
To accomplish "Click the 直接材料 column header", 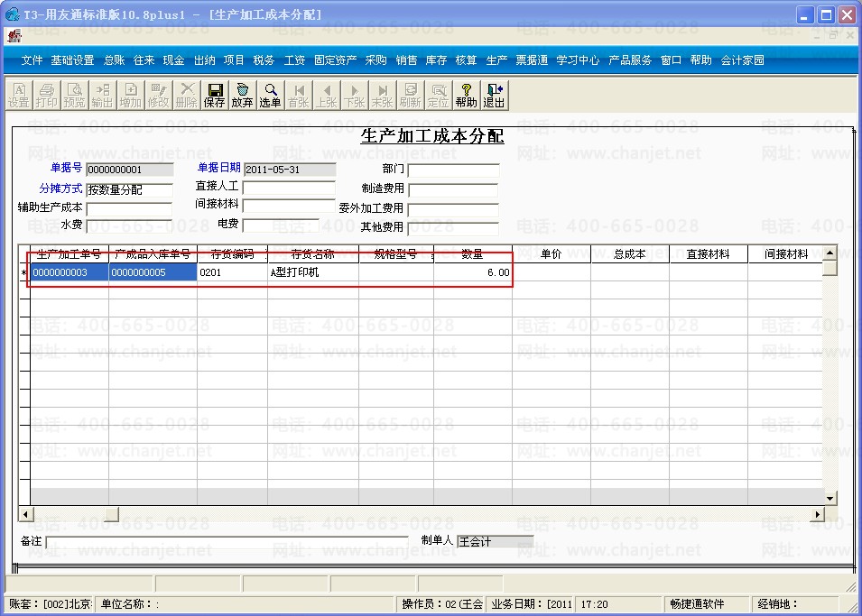I will coord(709,253).
